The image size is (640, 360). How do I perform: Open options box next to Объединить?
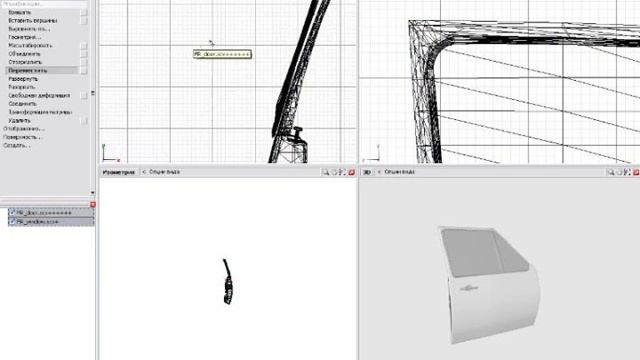(84, 54)
